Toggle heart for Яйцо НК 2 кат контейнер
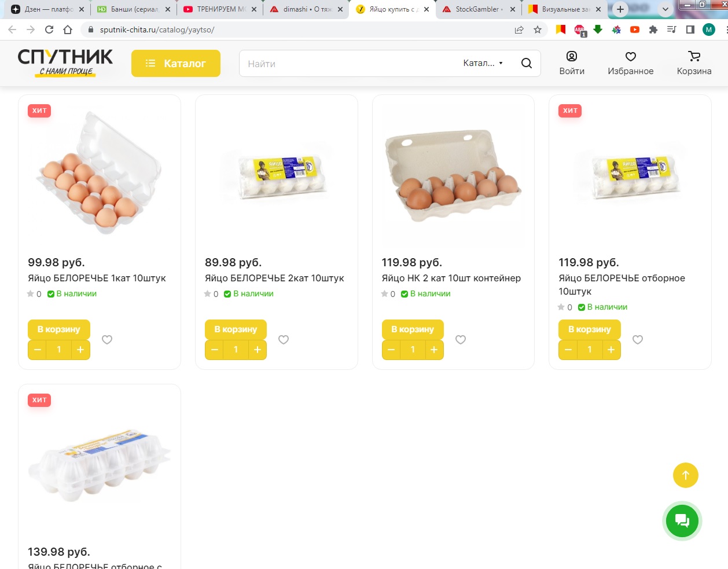The image size is (728, 569). pos(461,340)
